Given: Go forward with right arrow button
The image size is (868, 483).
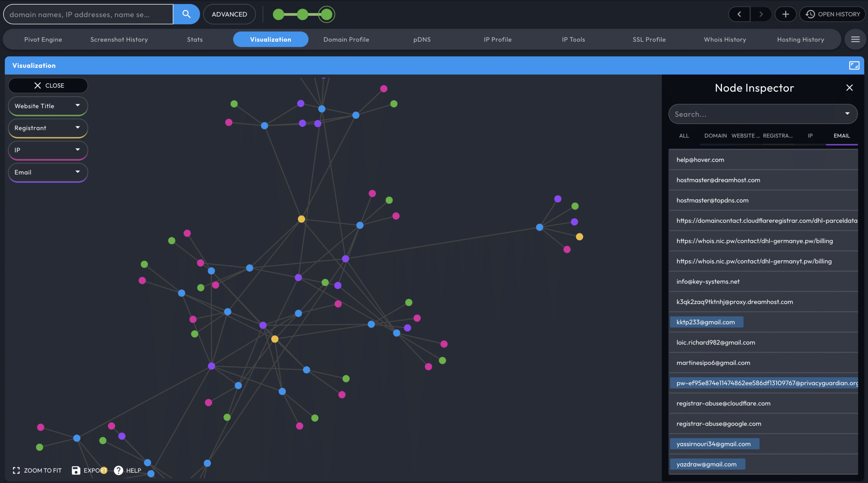Looking at the screenshot, I should (761, 14).
